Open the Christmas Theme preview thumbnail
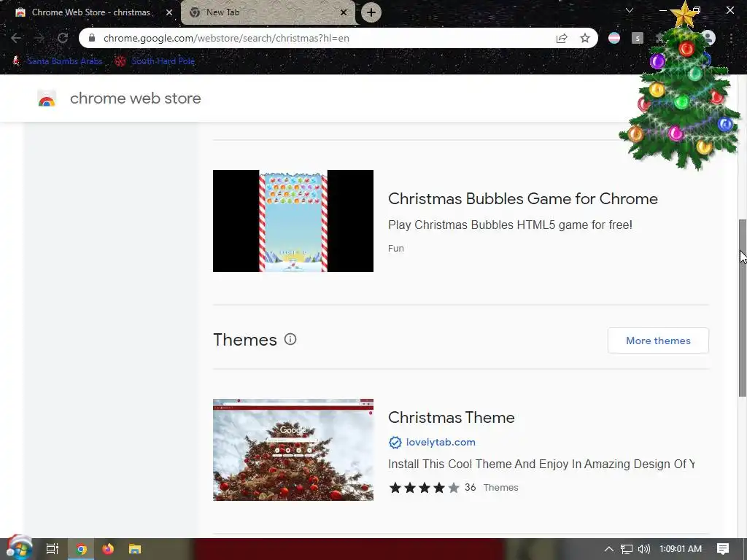Screen dimensions: 747x560 pyautogui.click(x=293, y=450)
